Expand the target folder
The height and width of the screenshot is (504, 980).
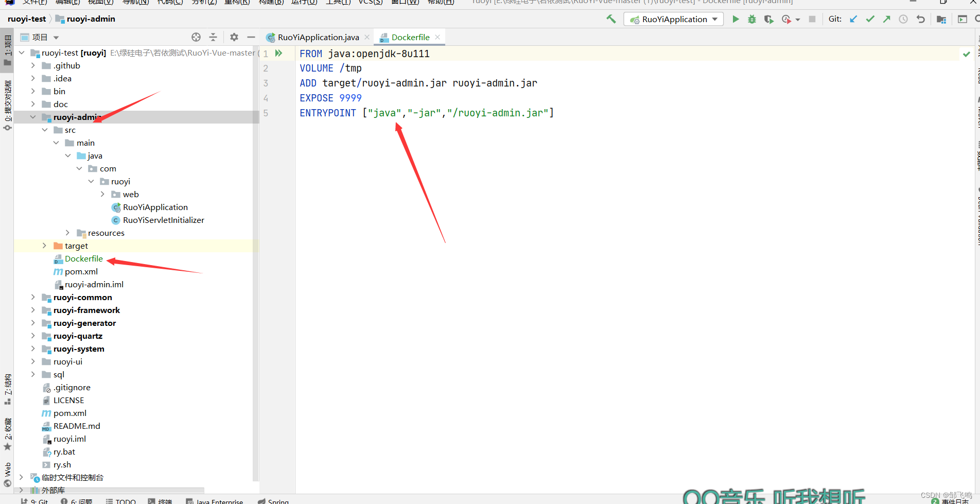(x=44, y=246)
